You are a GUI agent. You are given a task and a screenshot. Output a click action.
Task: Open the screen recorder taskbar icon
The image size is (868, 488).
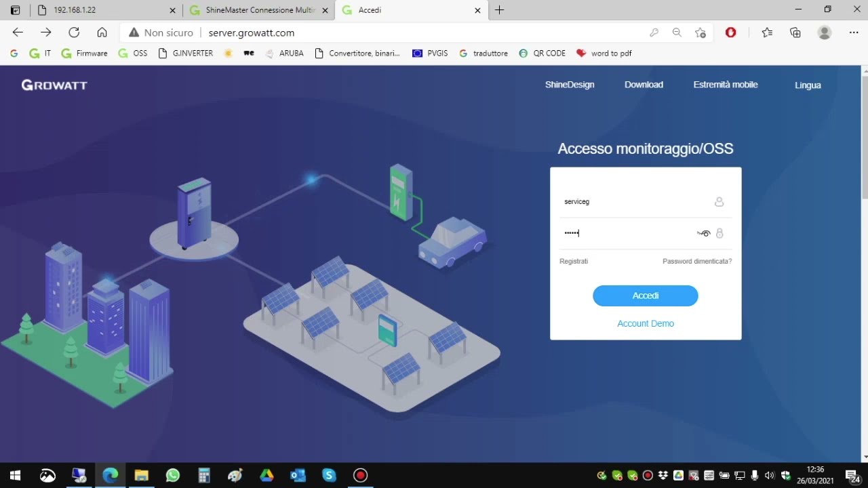(361, 475)
